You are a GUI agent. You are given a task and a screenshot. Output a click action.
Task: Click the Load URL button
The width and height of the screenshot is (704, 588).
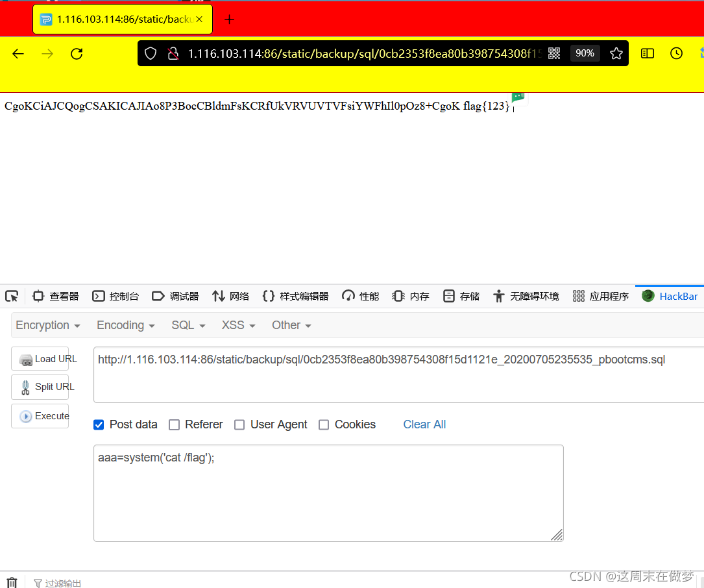tap(40, 358)
